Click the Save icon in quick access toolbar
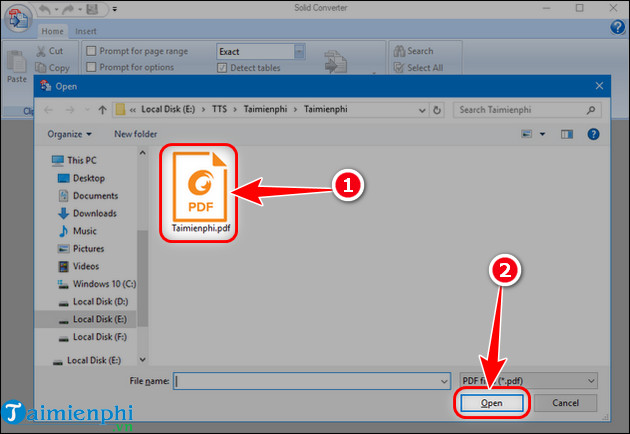The image size is (630, 434). (92, 9)
